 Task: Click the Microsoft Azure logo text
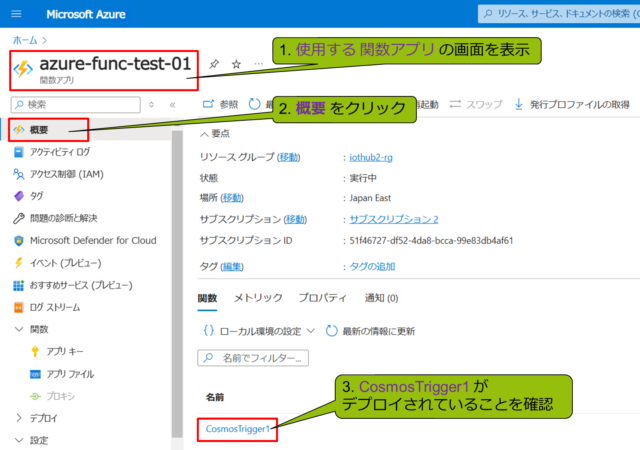[x=86, y=14]
